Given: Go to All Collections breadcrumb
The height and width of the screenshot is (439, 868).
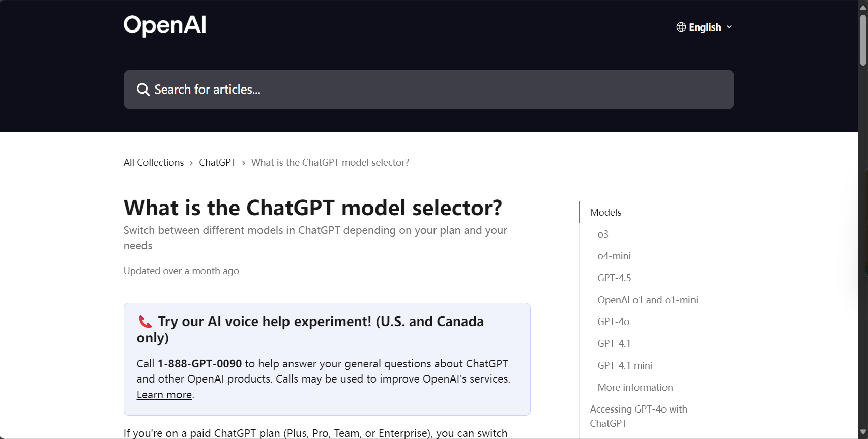Looking at the screenshot, I should point(154,162).
